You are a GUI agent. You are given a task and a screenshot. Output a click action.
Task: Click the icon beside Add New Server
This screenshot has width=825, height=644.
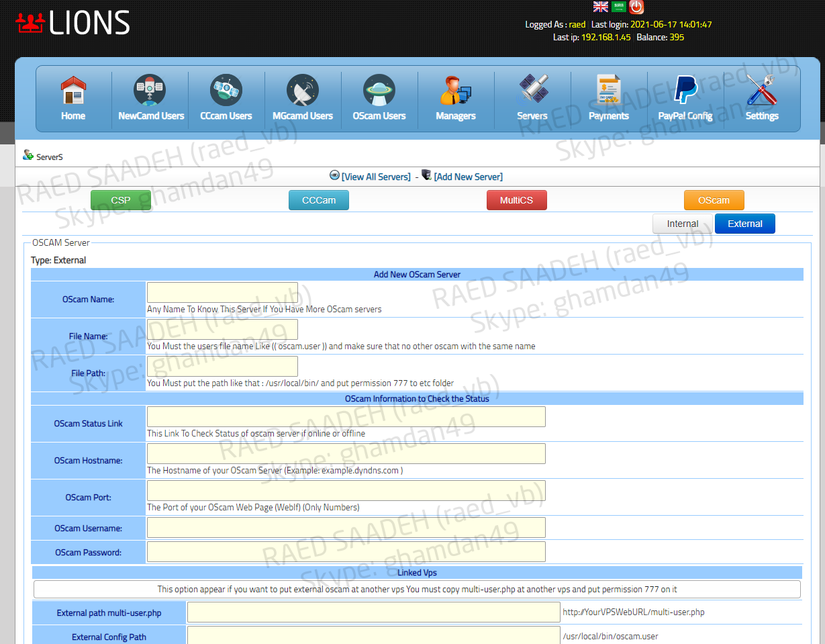pos(426,175)
